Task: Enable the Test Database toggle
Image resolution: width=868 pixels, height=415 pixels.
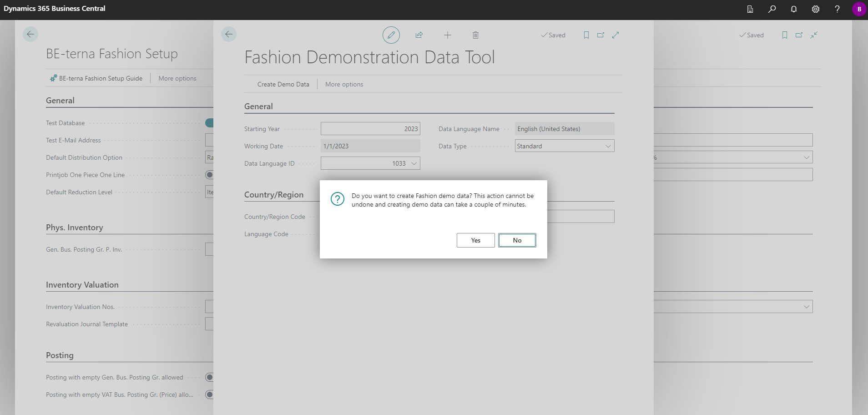Action: pos(210,122)
